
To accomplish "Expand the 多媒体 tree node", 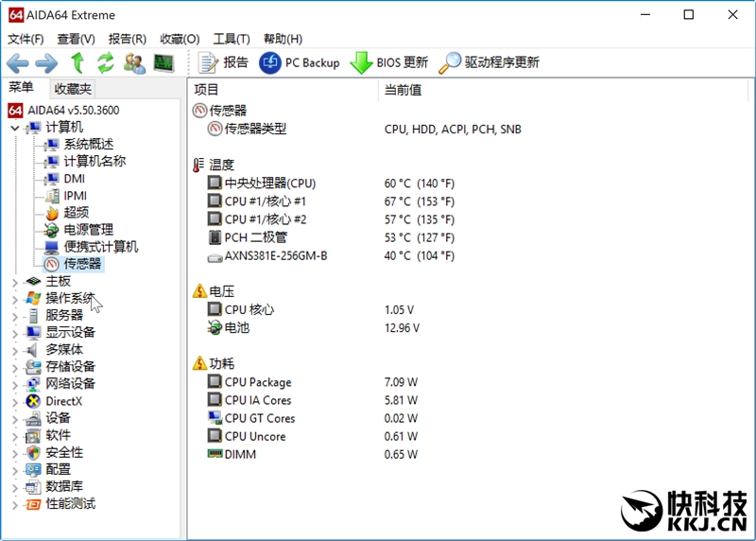I will [14, 351].
